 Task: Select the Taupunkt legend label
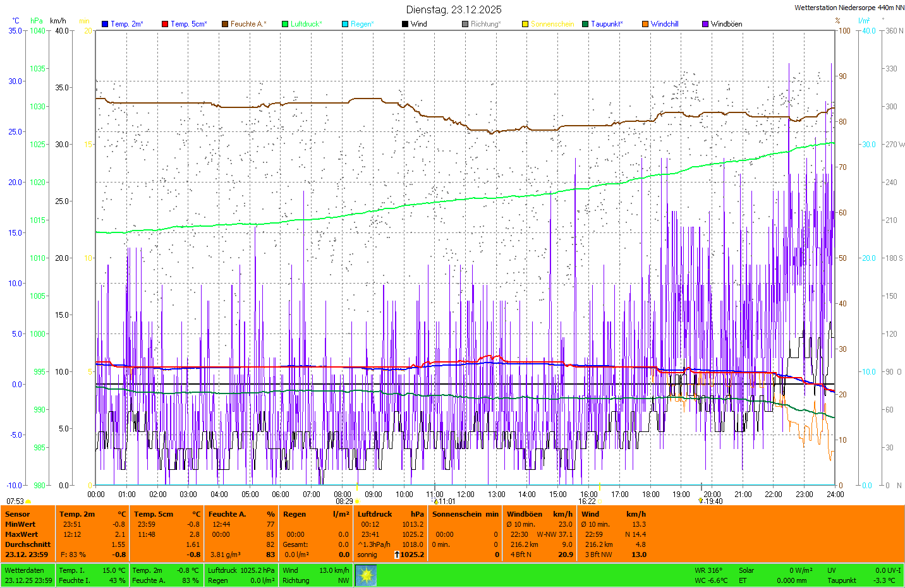click(607, 24)
